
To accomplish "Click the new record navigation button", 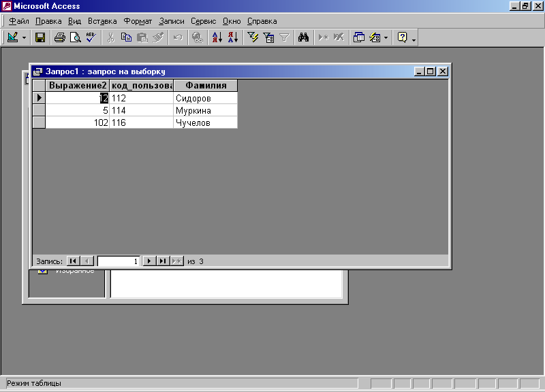I will pos(177,261).
